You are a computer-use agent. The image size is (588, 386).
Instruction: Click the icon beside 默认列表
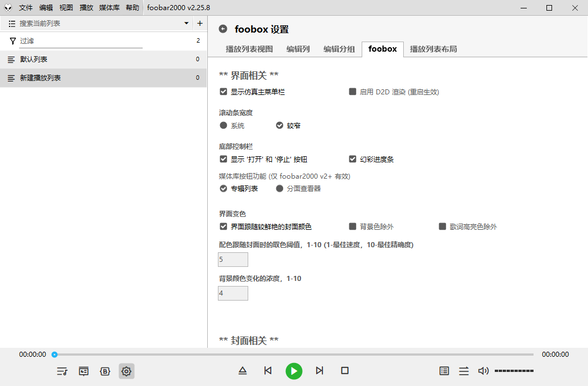pyautogui.click(x=11, y=60)
